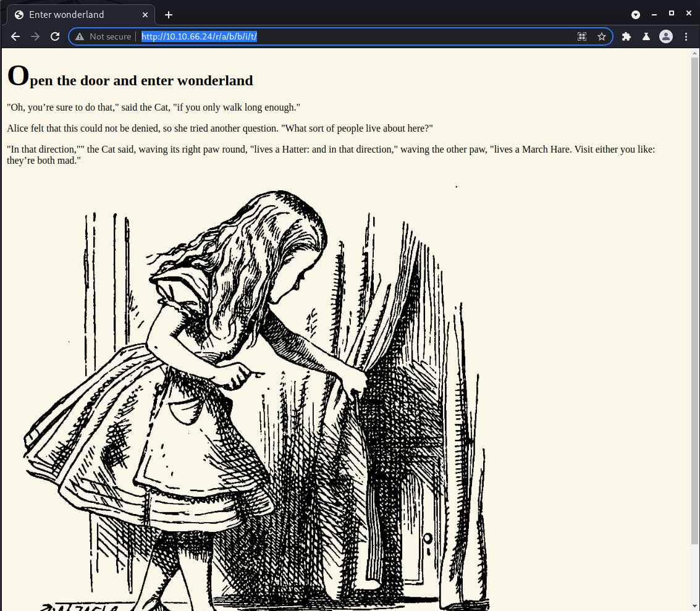This screenshot has width=700, height=611.
Task: Click the paragraph mentioning 'lives a March Hare'
Action: [331, 155]
